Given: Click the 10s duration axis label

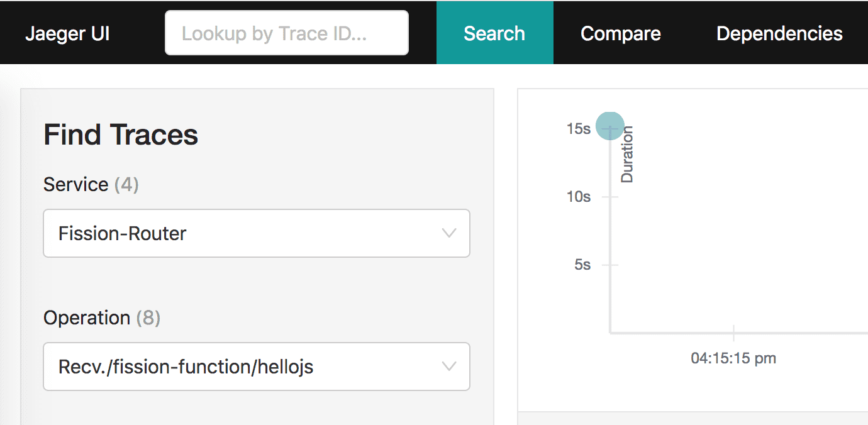Looking at the screenshot, I should coord(578,197).
